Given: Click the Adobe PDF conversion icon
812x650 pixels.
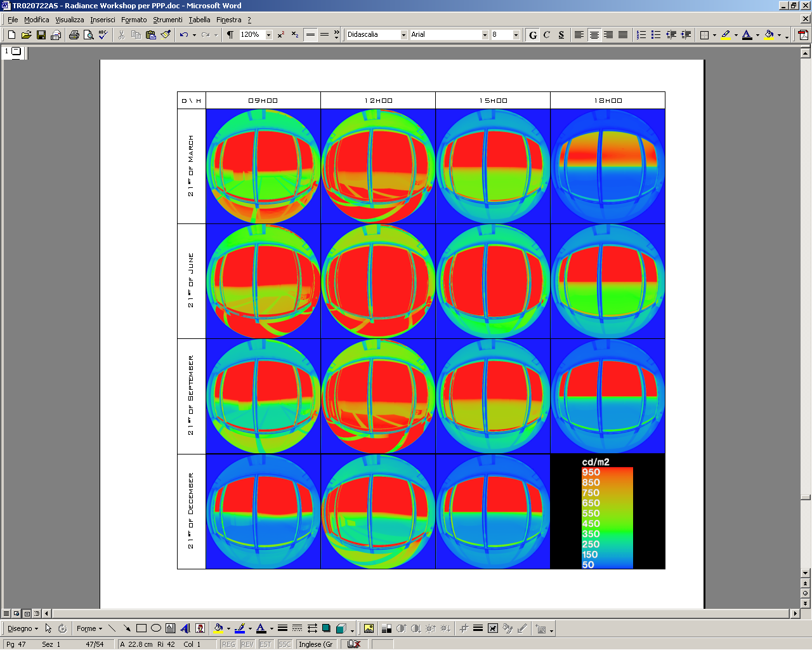Looking at the screenshot, I should [803, 35].
